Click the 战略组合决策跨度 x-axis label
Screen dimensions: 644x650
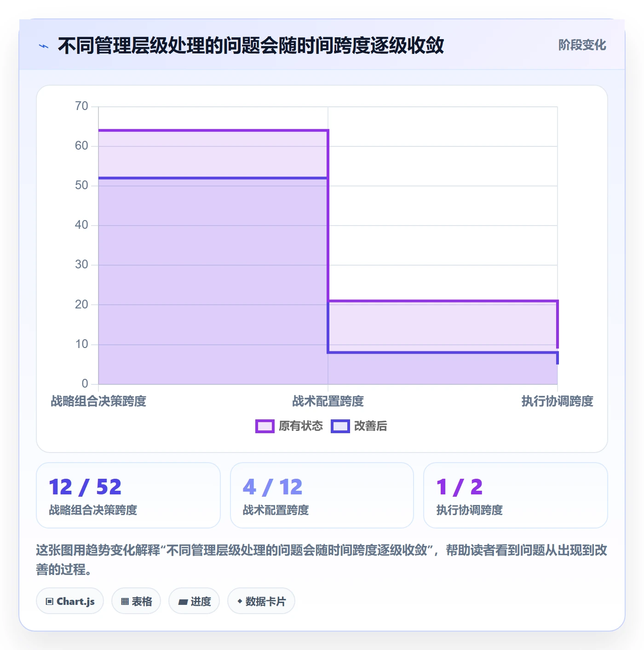pyautogui.click(x=98, y=401)
